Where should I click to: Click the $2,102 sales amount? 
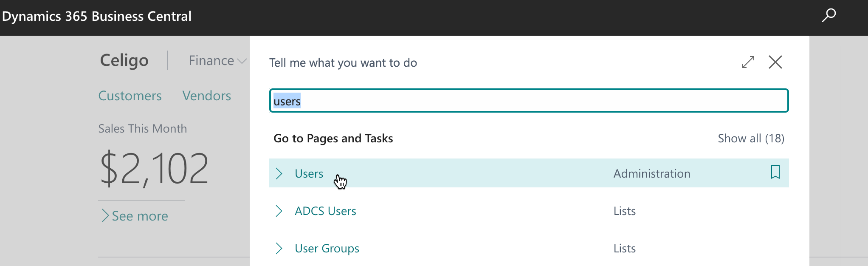155,169
